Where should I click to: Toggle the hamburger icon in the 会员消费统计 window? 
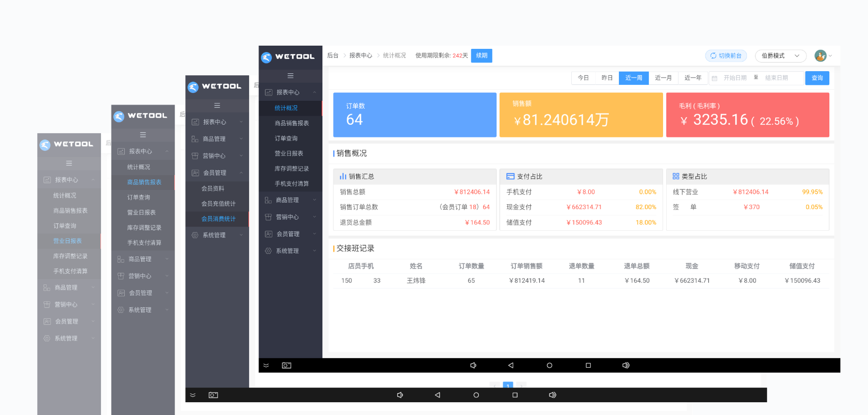217,106
